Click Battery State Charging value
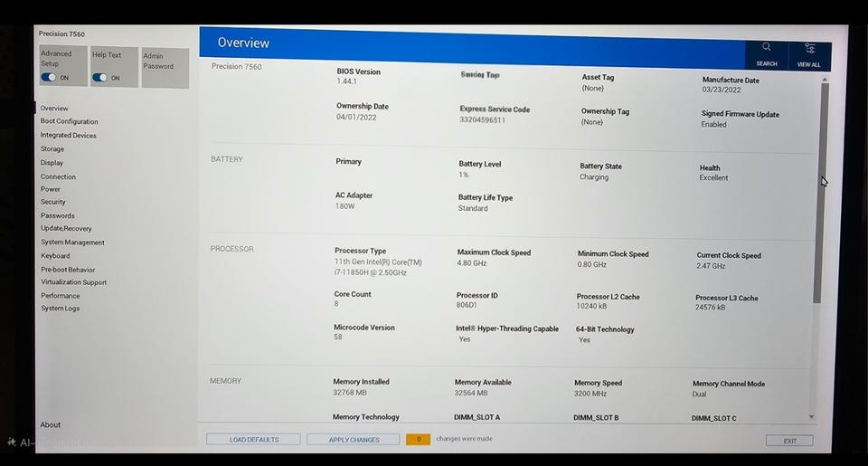Image resolution: width=868 pixels, height=466 pixels. click(x=594, y=177)
